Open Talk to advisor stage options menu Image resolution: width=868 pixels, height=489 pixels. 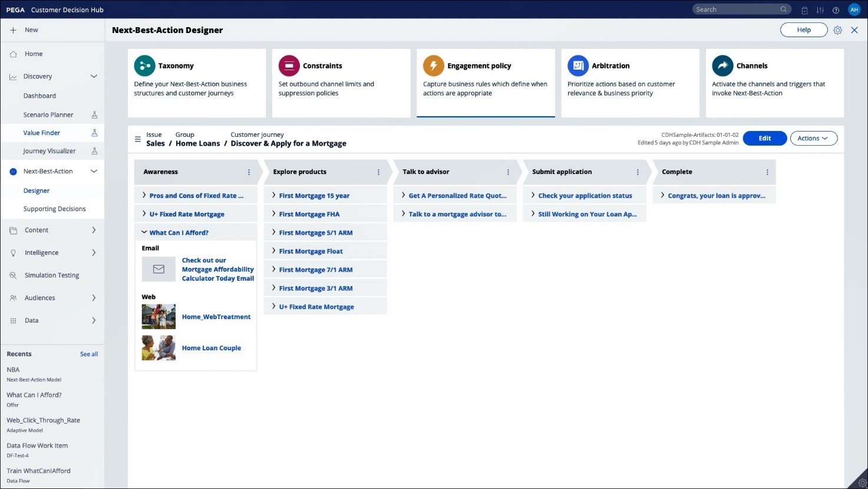[x=508, y=172]
